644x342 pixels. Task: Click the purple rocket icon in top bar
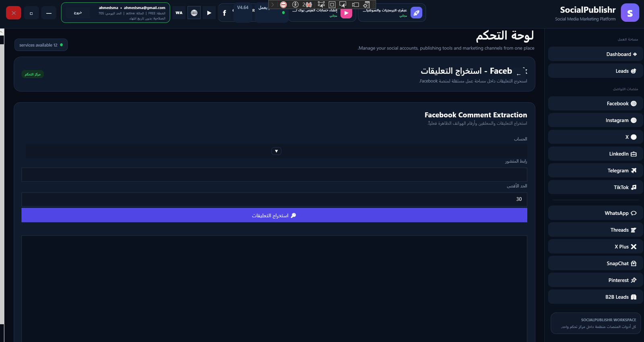click(x=416, y=13)
